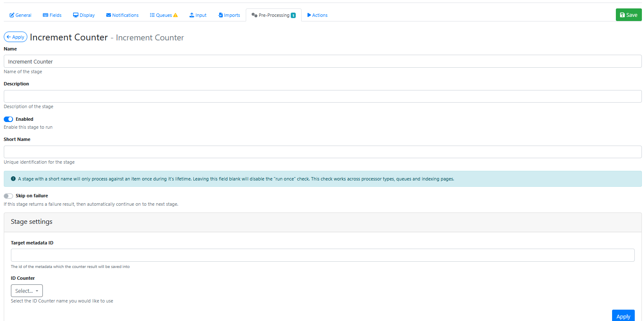The height and width of the screenshot is (321, 644).
Task: Turn on Skip on failure toggle
Action: click(x=8, y=196)
